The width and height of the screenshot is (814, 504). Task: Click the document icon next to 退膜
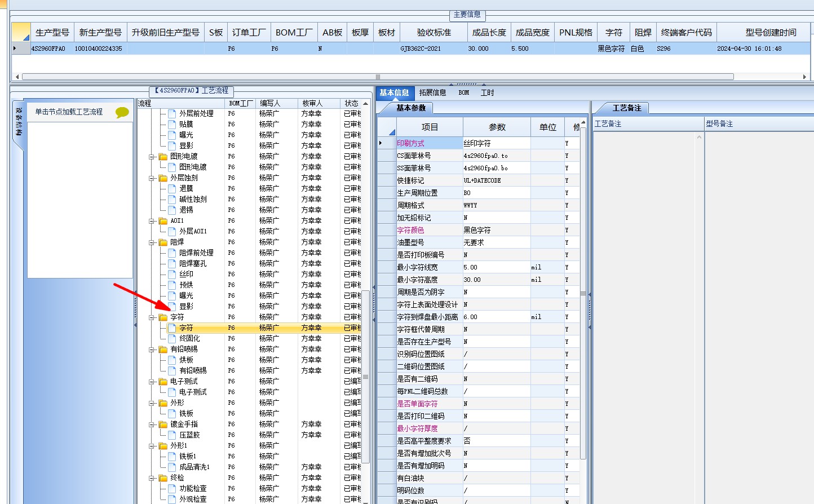[172, 188]
